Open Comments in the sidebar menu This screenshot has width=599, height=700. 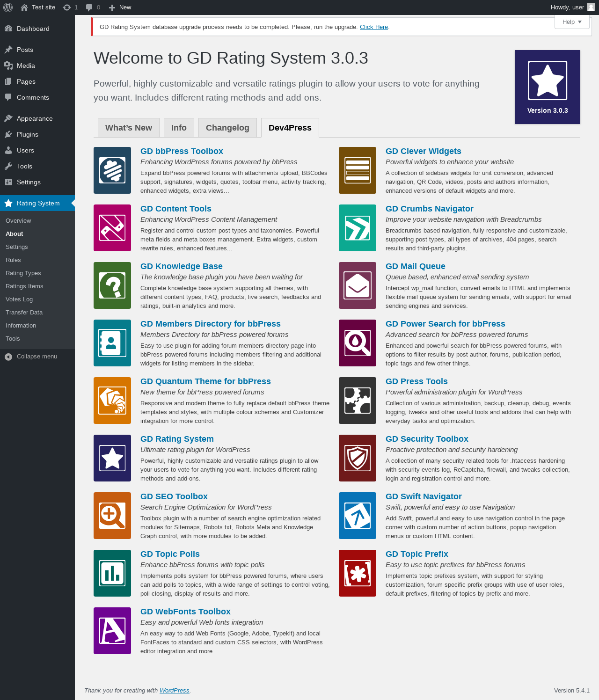37,97
